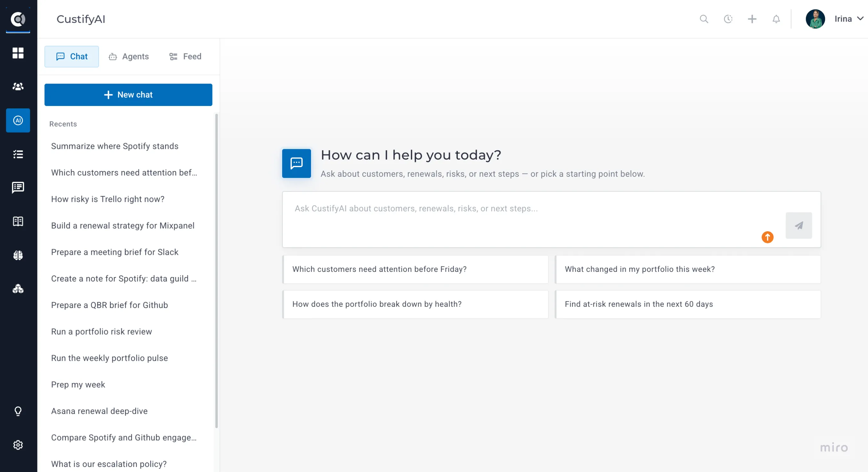Open the recent history clock icon
The width and height of the screenshot is (868, 472).
[728, 19]
